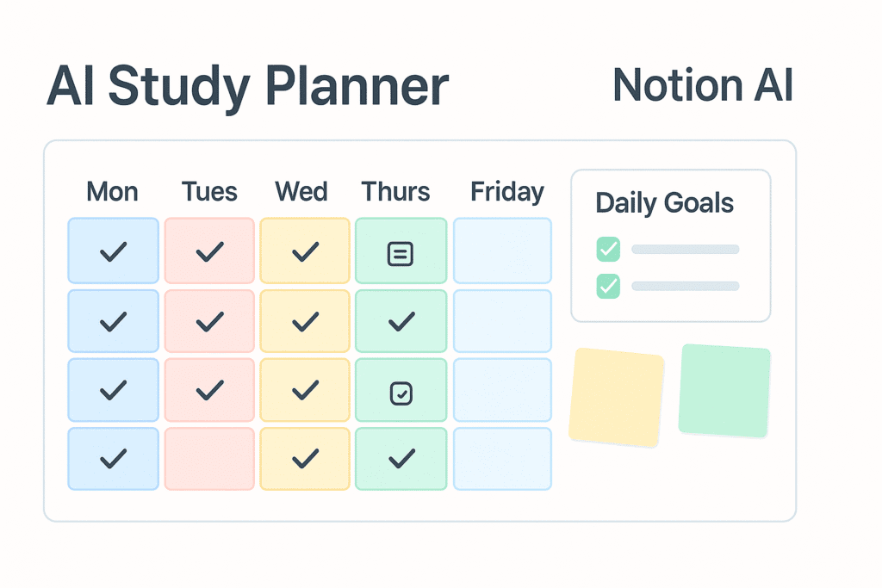Click the Daily Goals heading
This screenshot has width=882, height=588.
click(x=664, y=204)
